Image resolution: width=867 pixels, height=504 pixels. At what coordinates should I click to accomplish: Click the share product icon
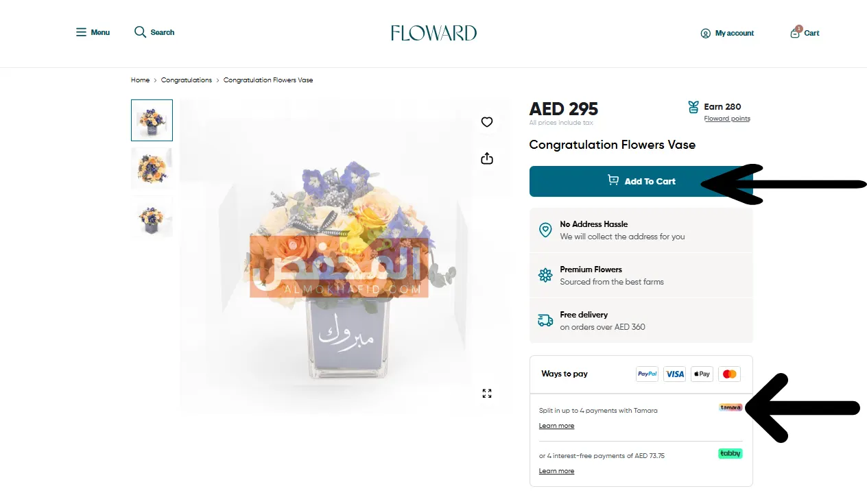(487, 158)
